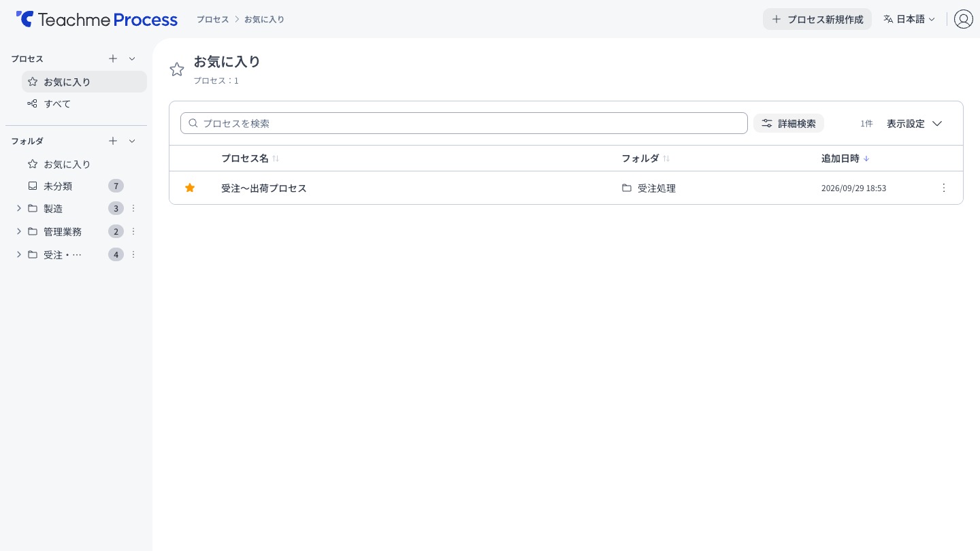
Task: Open the user account avatar menu
Action: 963,19
